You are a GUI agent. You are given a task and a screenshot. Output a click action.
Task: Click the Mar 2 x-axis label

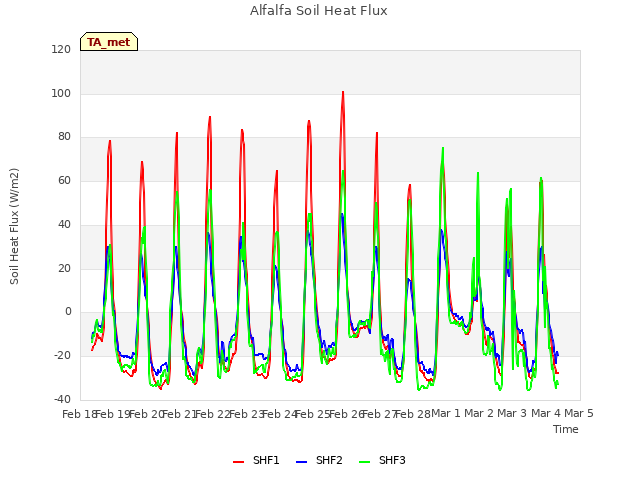[479, 413]
